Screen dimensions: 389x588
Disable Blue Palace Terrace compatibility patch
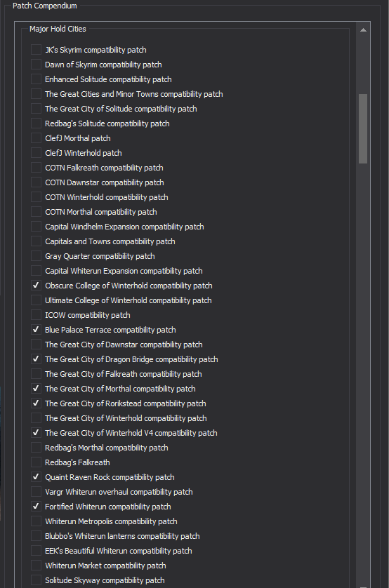pyautogui.click(x=36, y=330)
